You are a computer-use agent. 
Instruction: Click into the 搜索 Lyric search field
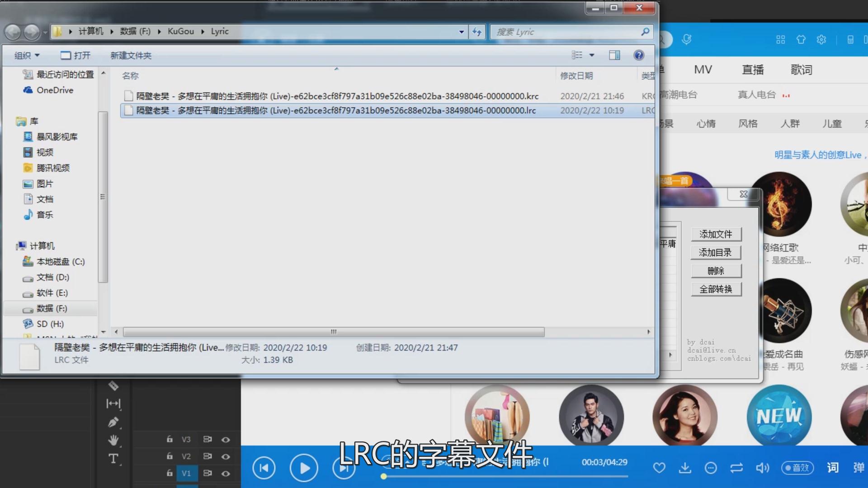(x=565, y=32)
